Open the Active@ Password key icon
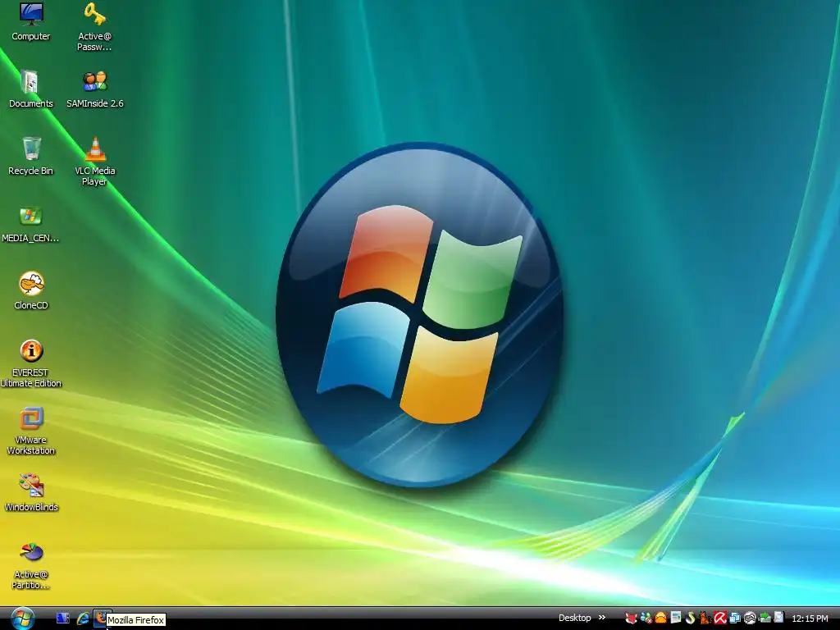The width and height of the screenshot is (840, 630). pos(94,27)
